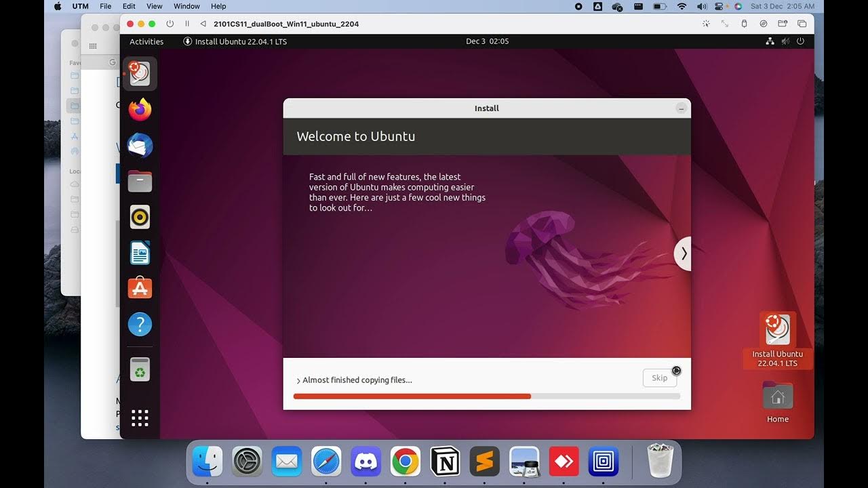Open the clock Dec 3 02:05 calendar
This screenshot has height=488, width=868.
pyautogui.click(x=487, y=41)
